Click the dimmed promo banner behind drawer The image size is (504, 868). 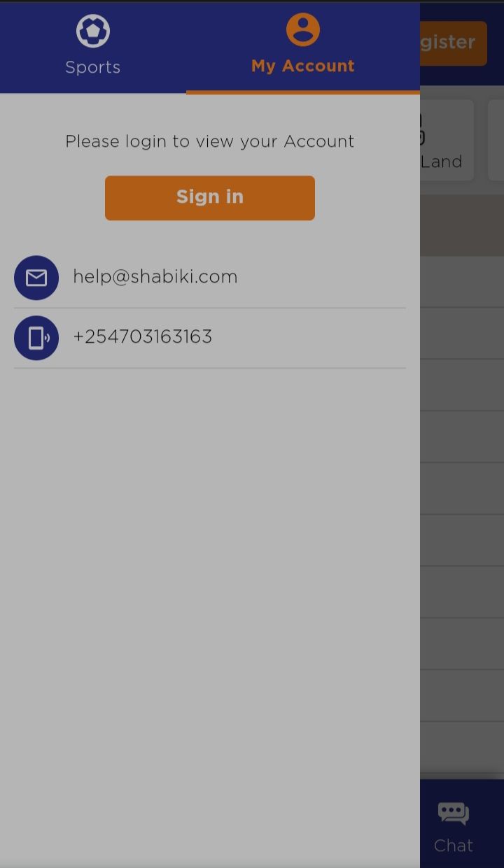(462, 225)
